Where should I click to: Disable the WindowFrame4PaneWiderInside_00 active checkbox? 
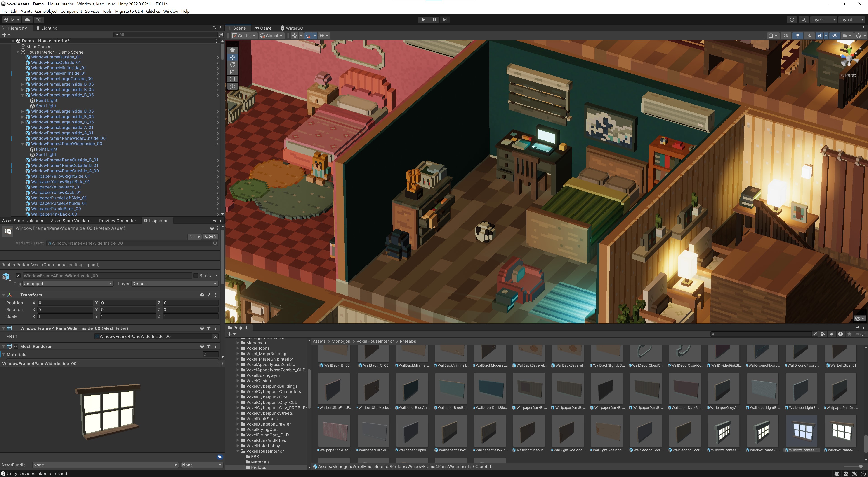click(18, 275)
